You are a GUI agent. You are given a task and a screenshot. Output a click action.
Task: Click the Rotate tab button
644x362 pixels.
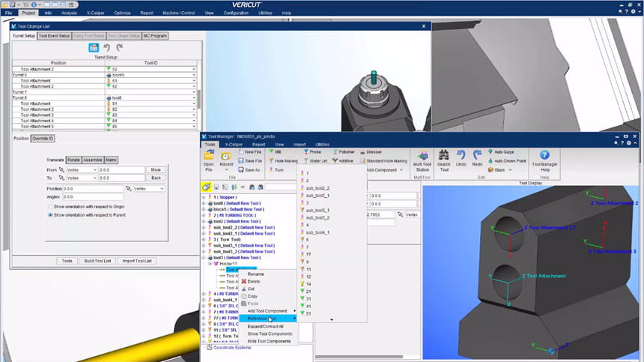[x=73, y=160]
